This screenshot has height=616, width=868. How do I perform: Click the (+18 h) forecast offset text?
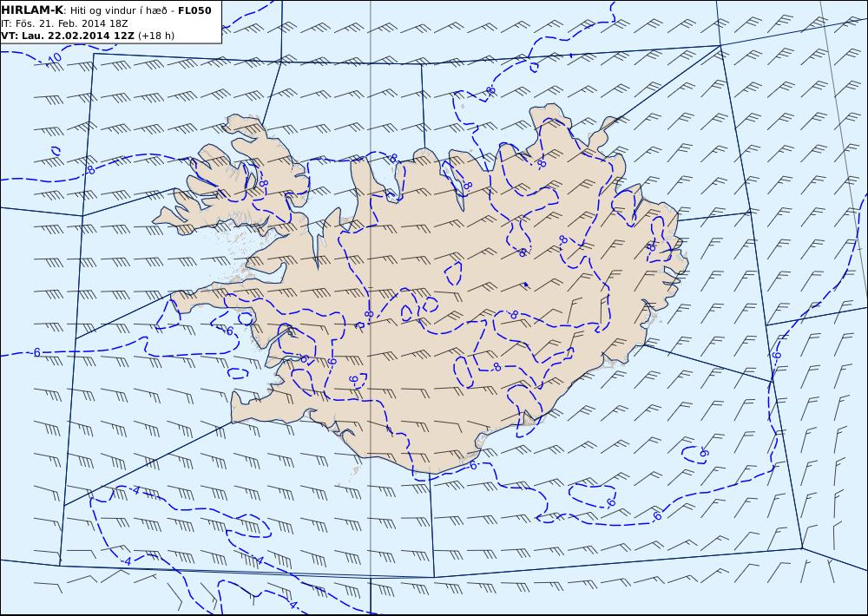coord(156,36)
